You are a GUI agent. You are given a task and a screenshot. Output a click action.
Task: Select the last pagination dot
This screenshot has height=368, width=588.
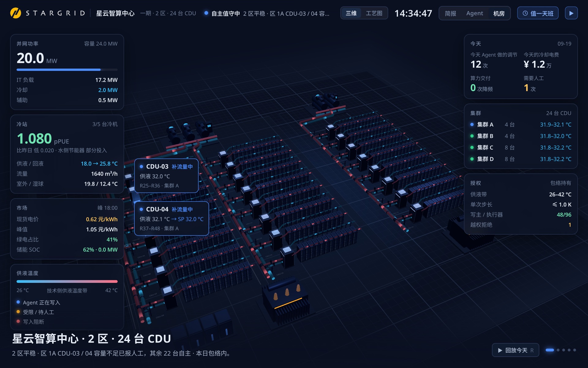[x=575, y=350]
